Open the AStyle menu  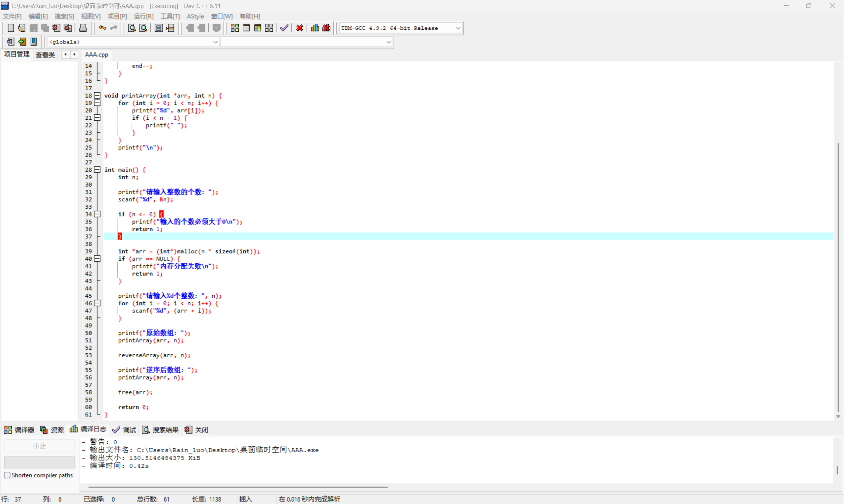(x=195, y=16)
